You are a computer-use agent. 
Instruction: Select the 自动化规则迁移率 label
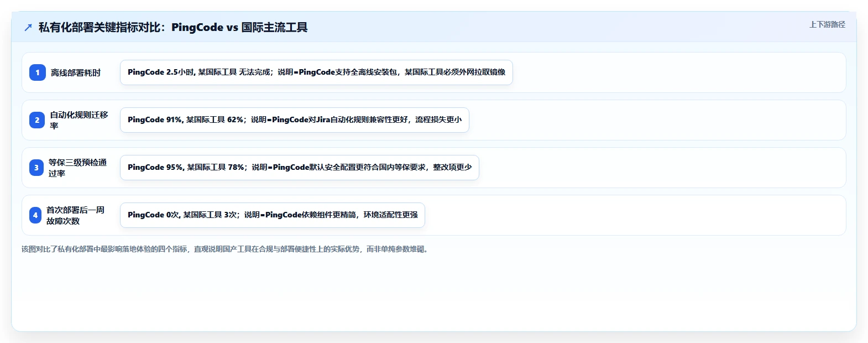(x=79, y=120)
